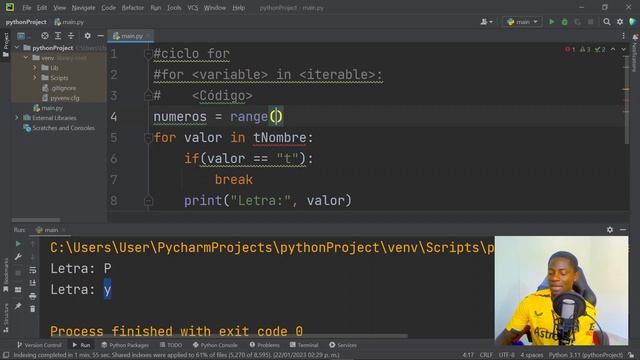The height and width of the screenshot is (360, 640).
Task: Open the Project view selector dropdown
Action: (x=24, y=36)
